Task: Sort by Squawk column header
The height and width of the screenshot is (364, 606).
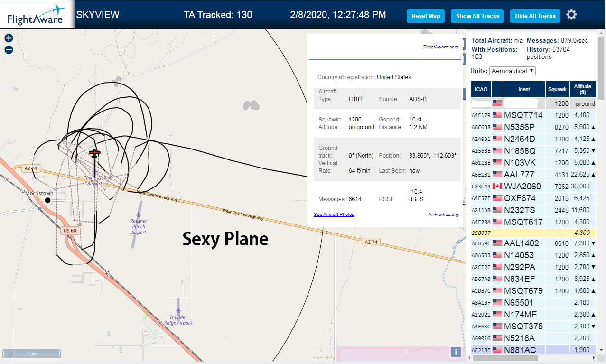Action: [557, 89]
